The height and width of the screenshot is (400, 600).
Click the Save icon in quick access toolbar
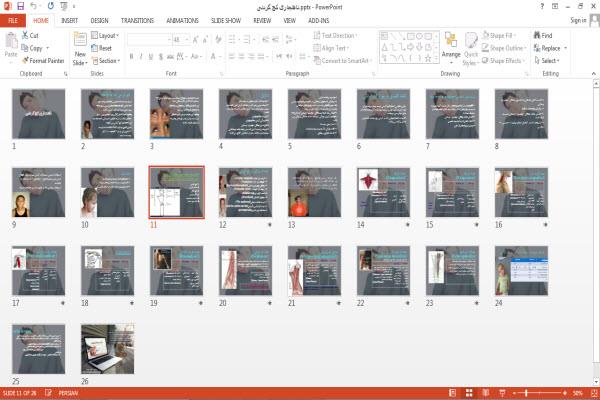(20, 6)
